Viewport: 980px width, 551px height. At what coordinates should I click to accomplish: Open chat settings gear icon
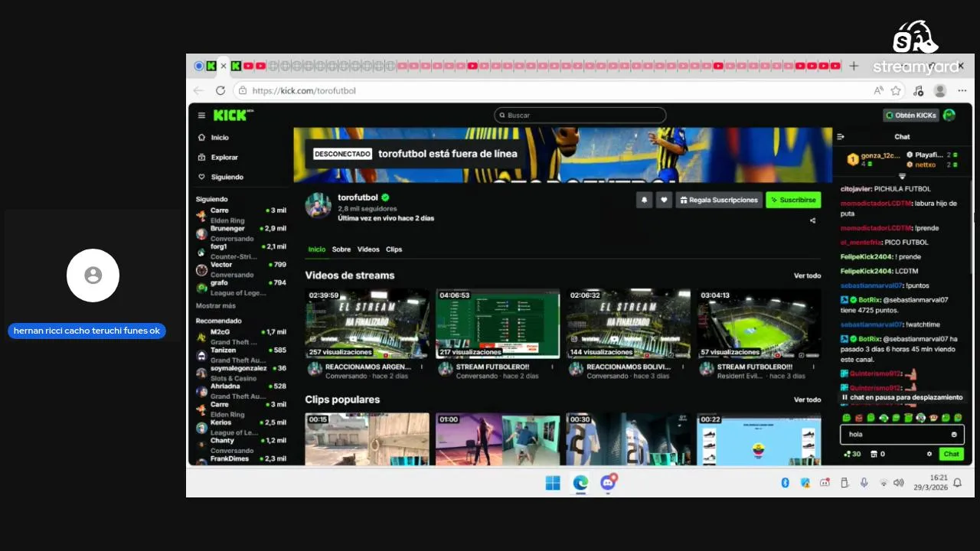pos(929,454)
